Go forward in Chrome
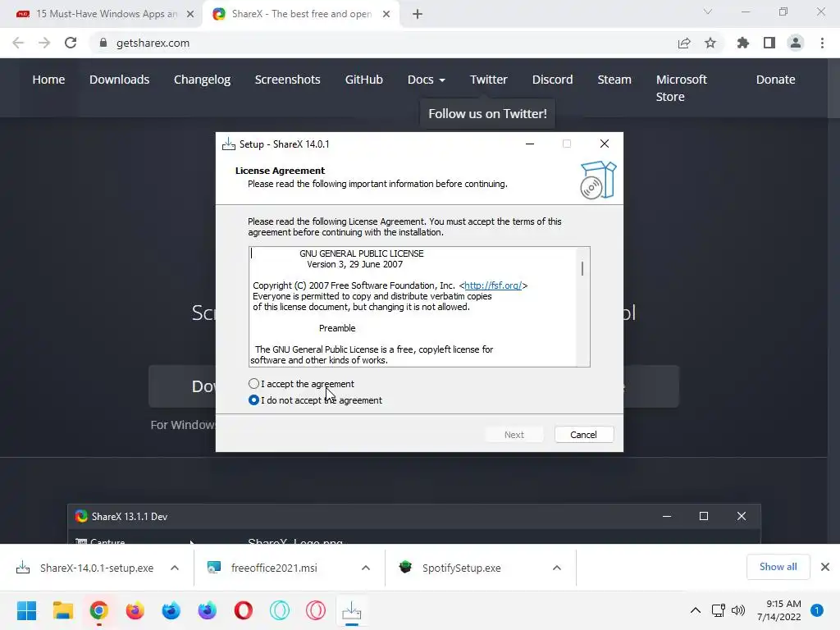Viewport: 840px width, 630px height. [x=44, y=43]
